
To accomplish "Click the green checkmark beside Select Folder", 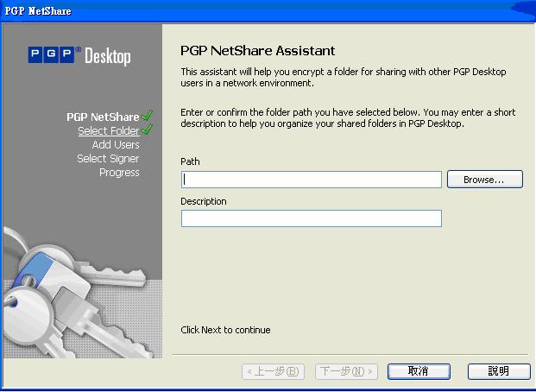I will pos(147,130).
